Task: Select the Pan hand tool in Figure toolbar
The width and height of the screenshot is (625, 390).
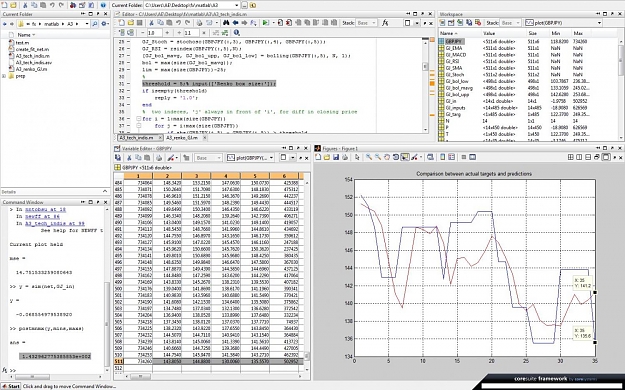Action: tap(387, 157)
